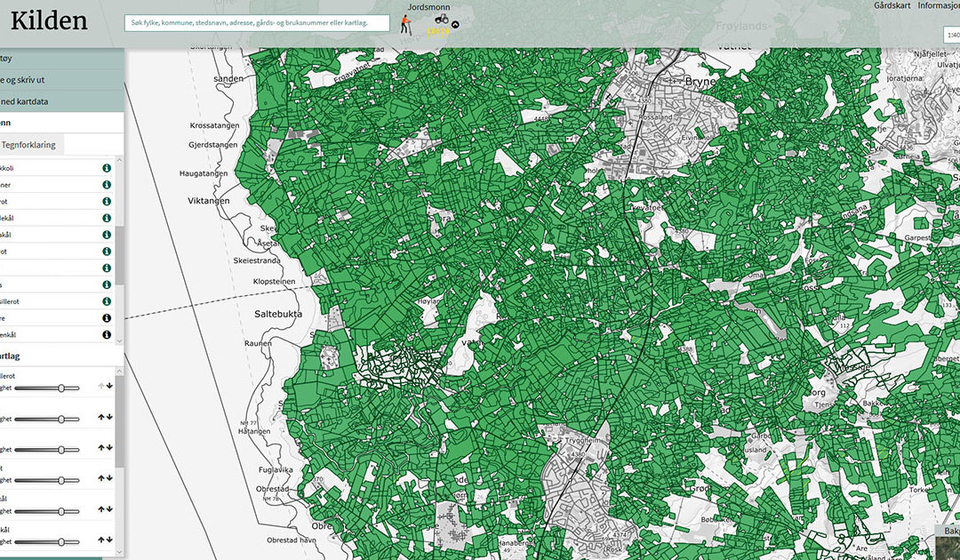
Task: Click the down arrow of the bottom visible active layer
Action: [x=109, y=540]
